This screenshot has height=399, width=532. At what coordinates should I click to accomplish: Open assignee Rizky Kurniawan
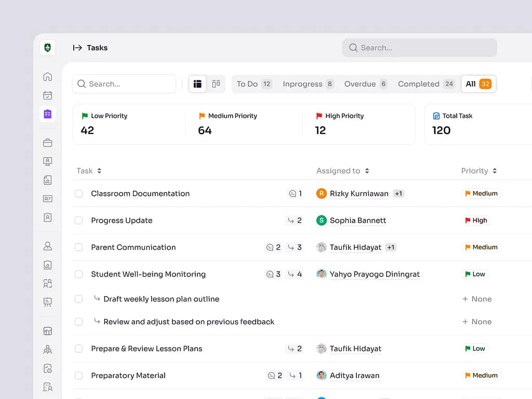358,193
